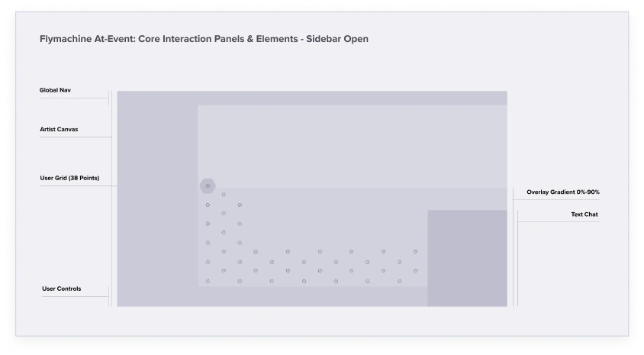
Task: Click the "Overlay Gradient 0%-90%" label
Action: pos(562,192)
